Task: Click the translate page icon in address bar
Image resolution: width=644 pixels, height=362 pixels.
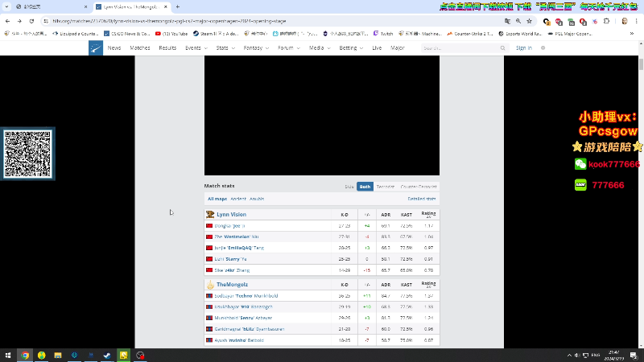Action: [508, 21]
